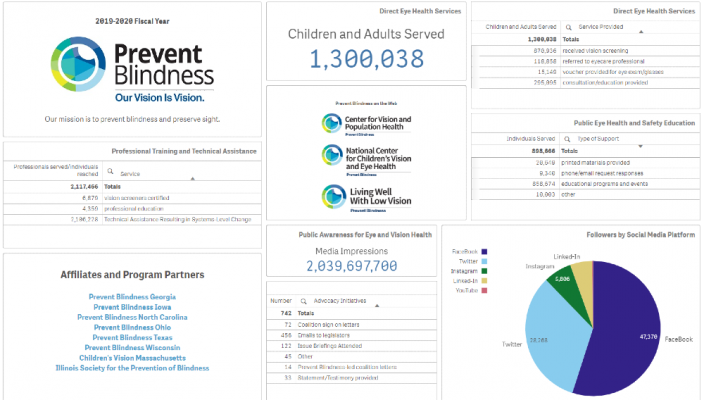704x400 pixels.
Task: Click the 'Professional Training and Technical Assistance' title
Action: 184,151
